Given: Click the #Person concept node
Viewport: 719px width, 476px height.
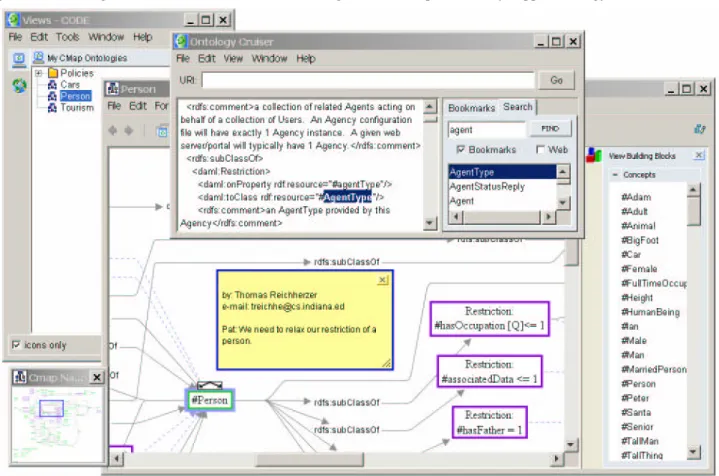Looking at the screenshot, I should tap(210, 400).
